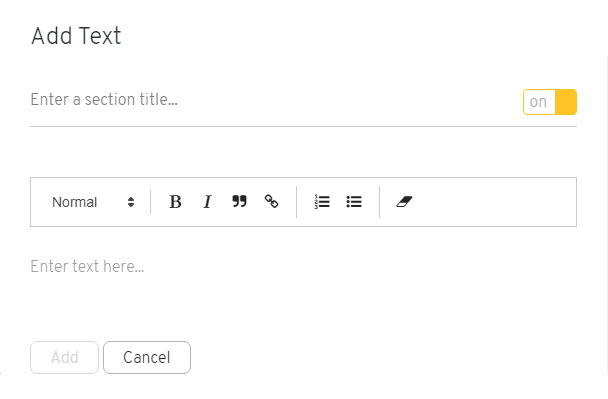Click the empty area of the formatting toolbar
608x399 pixels.
click(494, 202)
